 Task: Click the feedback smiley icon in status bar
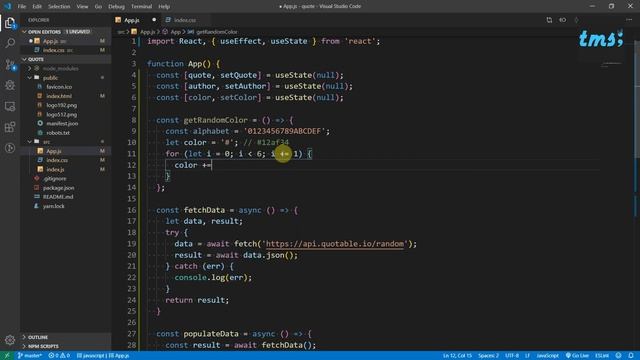click(x=619, y=356)
